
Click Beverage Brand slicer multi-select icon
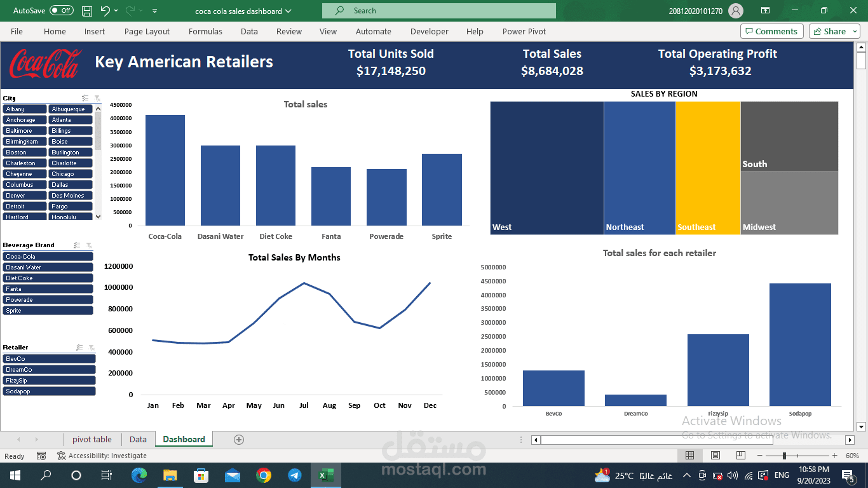77,245
